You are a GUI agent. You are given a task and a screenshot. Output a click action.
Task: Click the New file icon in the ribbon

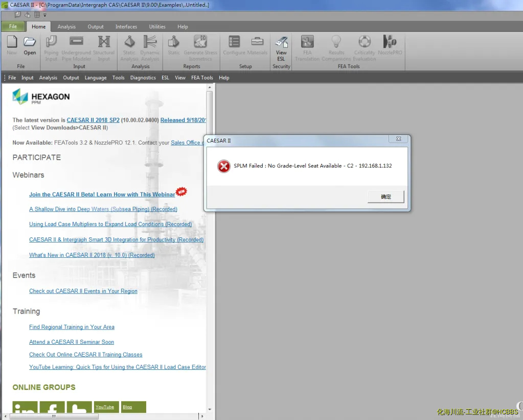click(12, 45)
